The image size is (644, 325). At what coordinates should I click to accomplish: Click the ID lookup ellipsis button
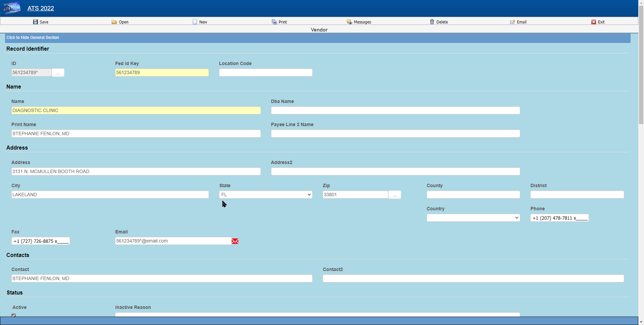(58, 73)
